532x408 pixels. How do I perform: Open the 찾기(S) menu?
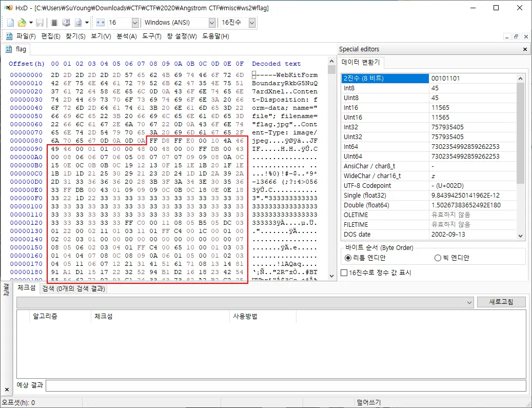click(x=75, y=36)
